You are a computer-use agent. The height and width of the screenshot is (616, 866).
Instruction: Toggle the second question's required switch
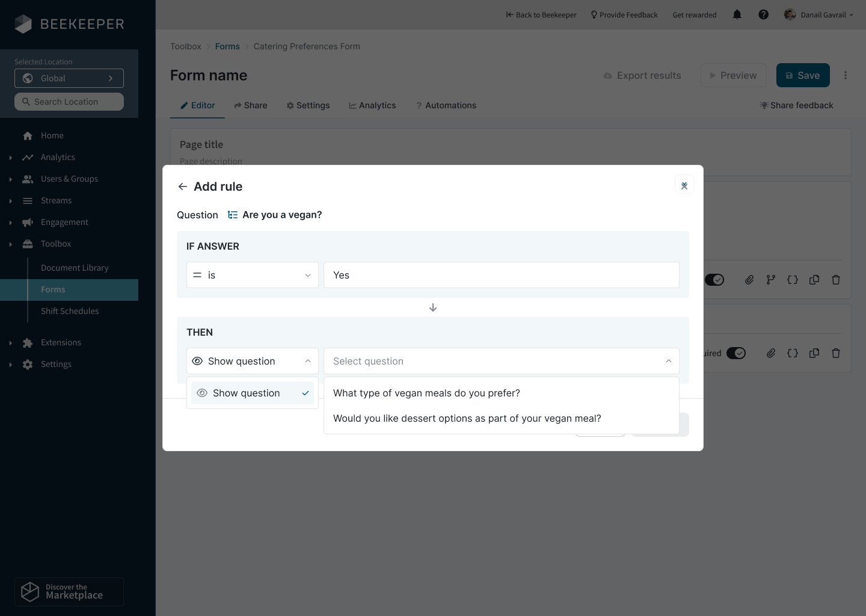[x=735, y=353]
